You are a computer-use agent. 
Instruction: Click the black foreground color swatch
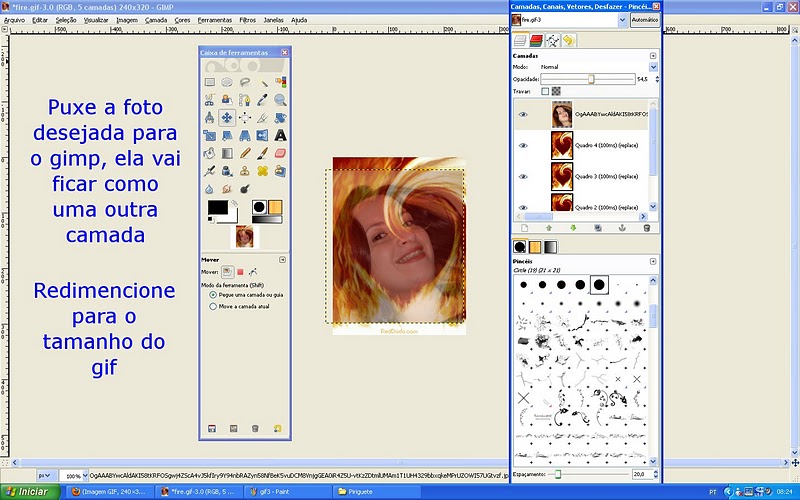218,207
